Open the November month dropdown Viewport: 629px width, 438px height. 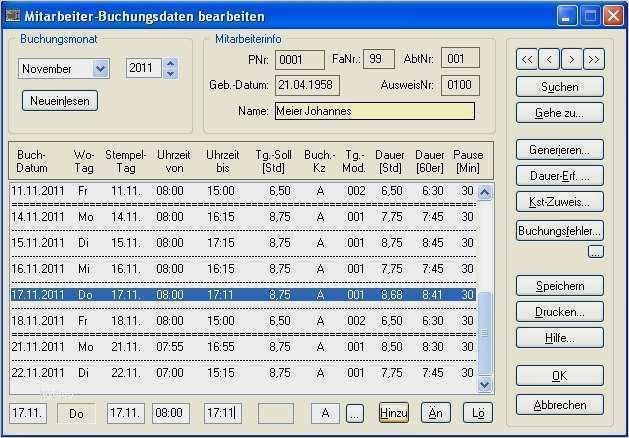click(100, 69)
